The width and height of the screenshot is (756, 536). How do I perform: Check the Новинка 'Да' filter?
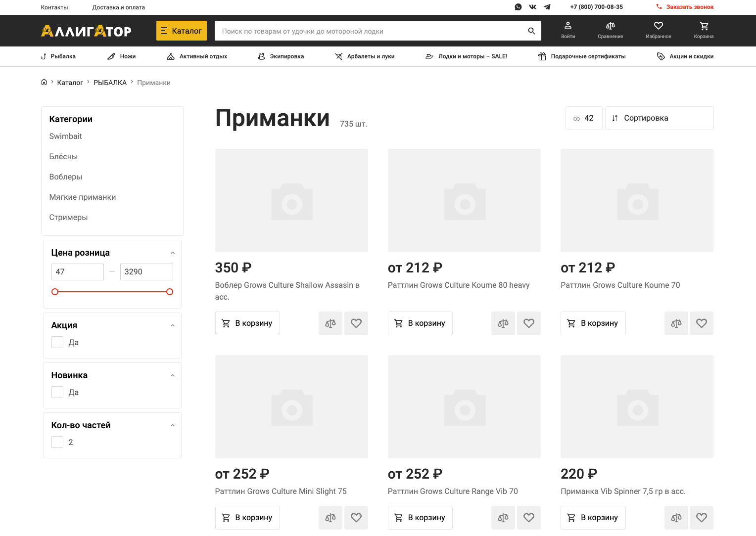click(x=57, y=392)
